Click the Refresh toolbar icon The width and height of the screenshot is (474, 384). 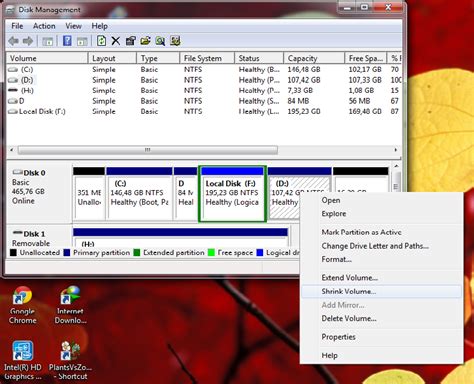click(x=101, y=41)
